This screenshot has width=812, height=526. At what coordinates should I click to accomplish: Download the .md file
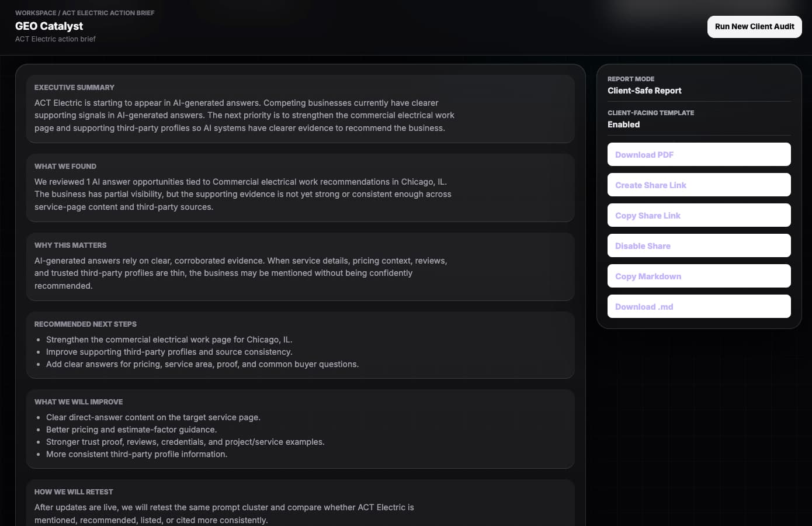tap(699, 306)
